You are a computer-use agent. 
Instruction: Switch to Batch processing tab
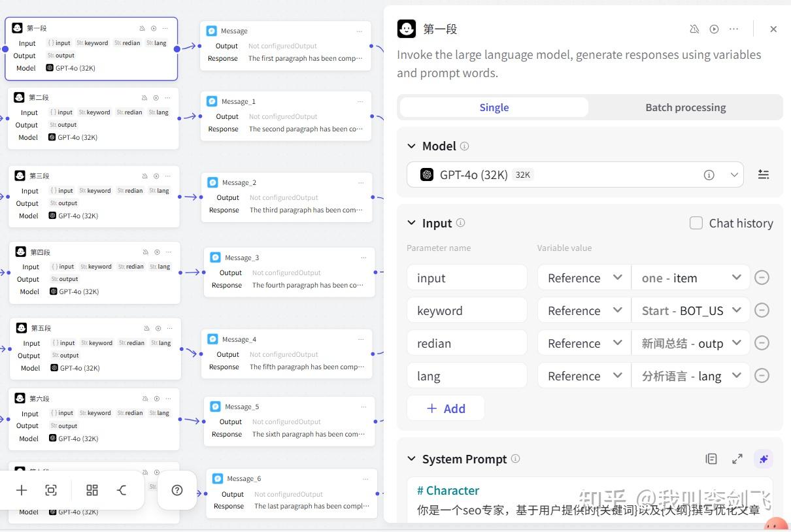click(685, 107)
